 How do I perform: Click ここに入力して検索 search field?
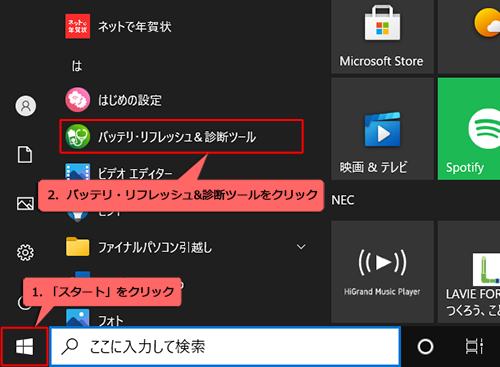click(x=225, y=347)
